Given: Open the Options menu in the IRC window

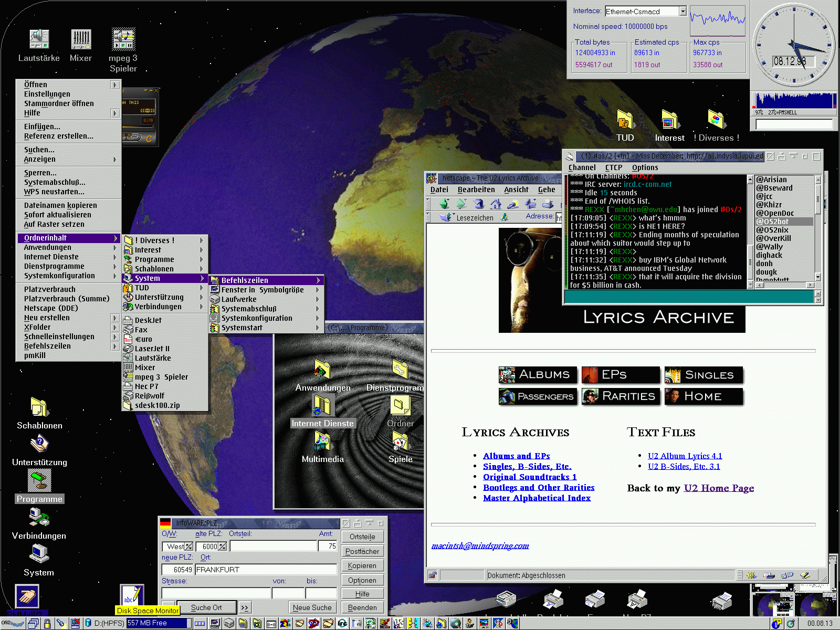Looking at the screenshot, I should (x=645, y=167).
